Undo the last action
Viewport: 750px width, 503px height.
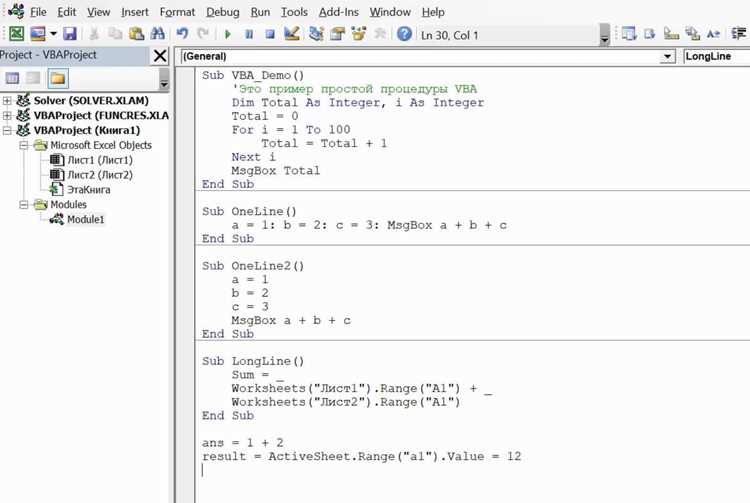point(182,34)
